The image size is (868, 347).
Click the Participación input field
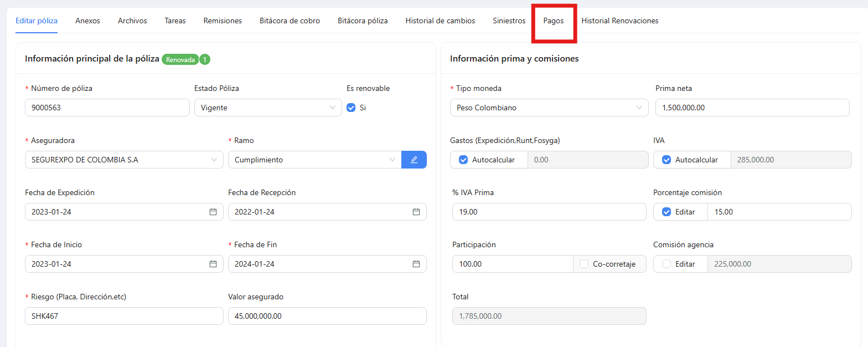513,264
